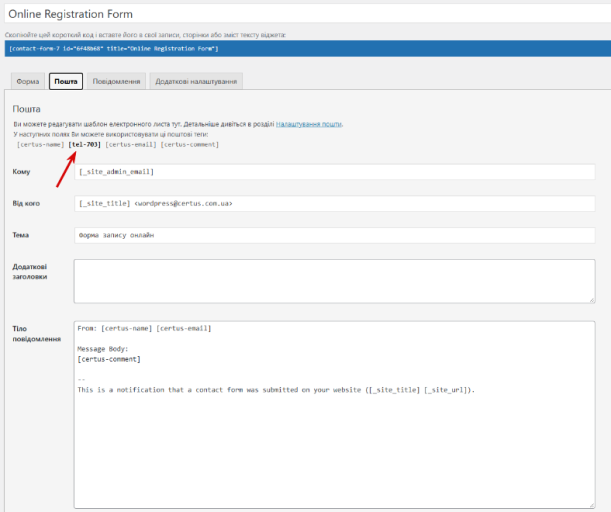Switch to the Повідомлення tab

116,81
